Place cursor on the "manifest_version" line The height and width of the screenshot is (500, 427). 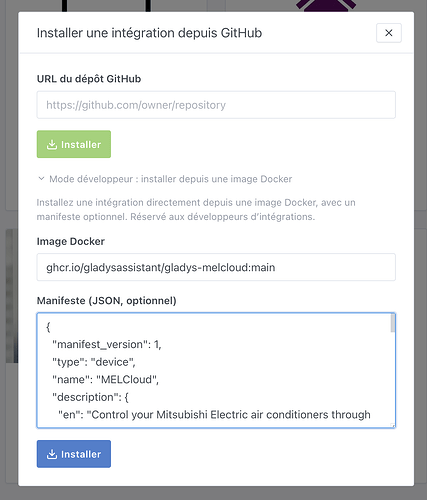click(x=107, y=344)
